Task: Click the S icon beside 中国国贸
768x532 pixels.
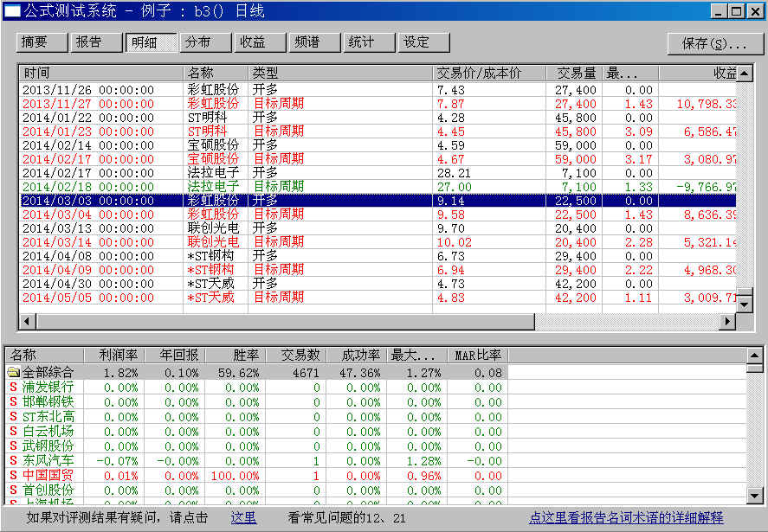Action: click(x=13, y=475)
